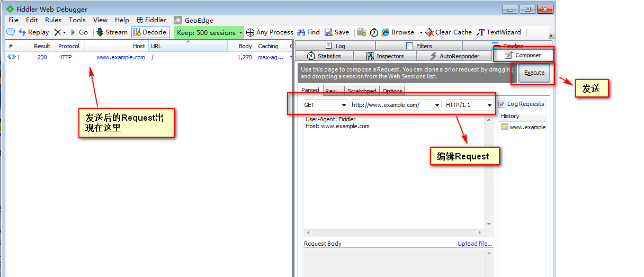Open the Rules menu
Screen dimensions: 644x277
point(53,20)
